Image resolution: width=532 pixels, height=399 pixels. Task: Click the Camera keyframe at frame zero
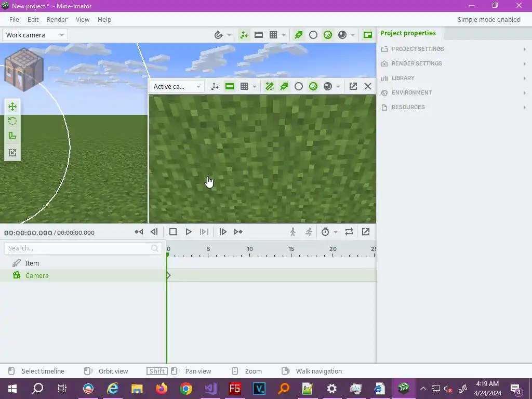click(x=168, y=275)
